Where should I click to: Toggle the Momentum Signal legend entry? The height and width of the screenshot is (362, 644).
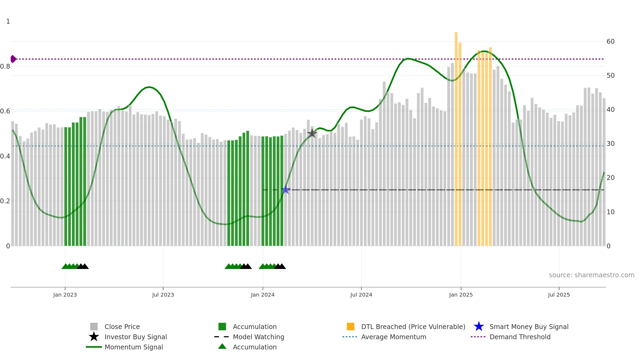pos(125,347)
